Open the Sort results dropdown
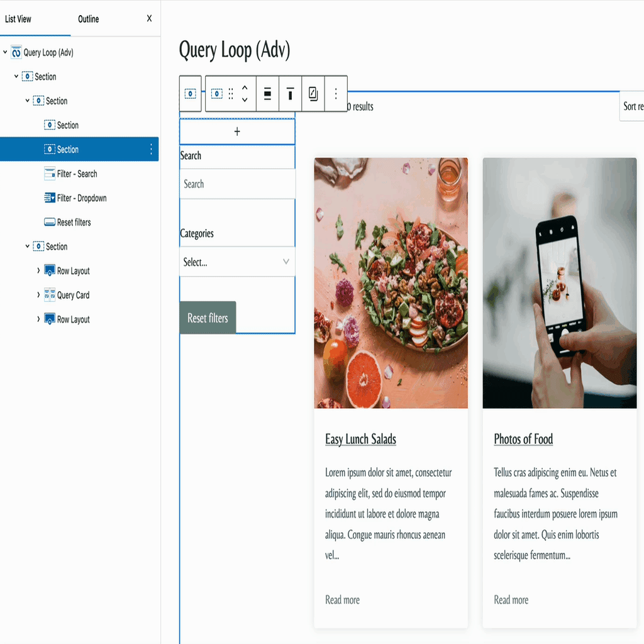Image resolution: width=644 pixels, height=644 pixels. pos(631,106)
